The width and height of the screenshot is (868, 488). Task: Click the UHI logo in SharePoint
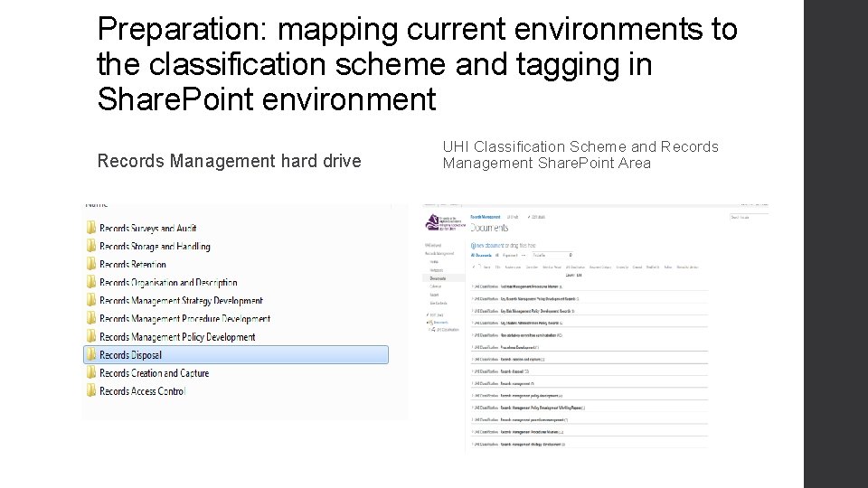tap(445, 222)
